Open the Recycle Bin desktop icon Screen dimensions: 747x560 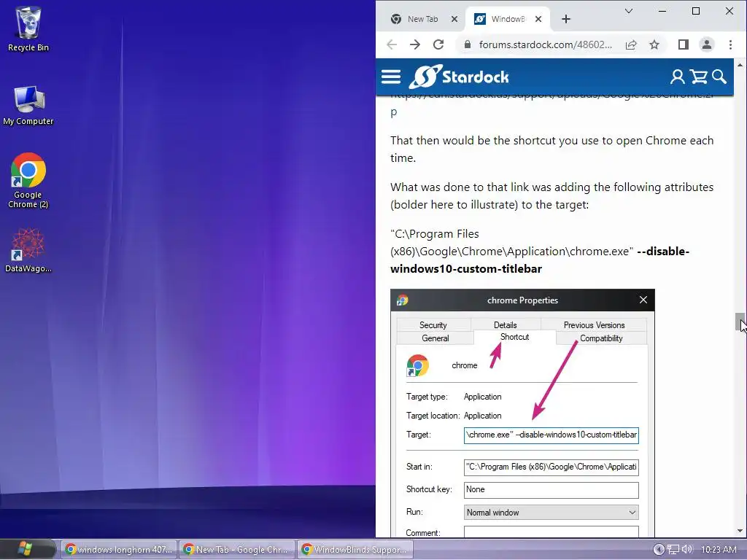28,28
